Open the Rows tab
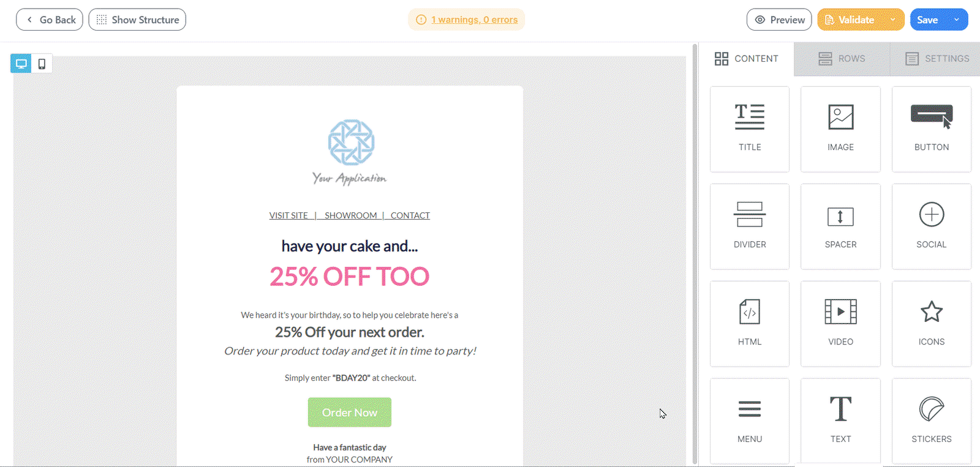 (x=842, y=59)
